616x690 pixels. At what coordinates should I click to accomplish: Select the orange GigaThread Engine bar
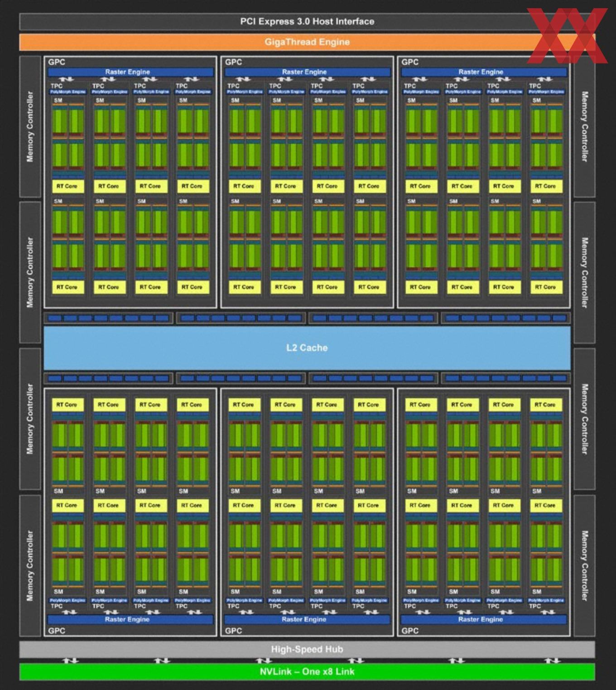pos(307,42)
